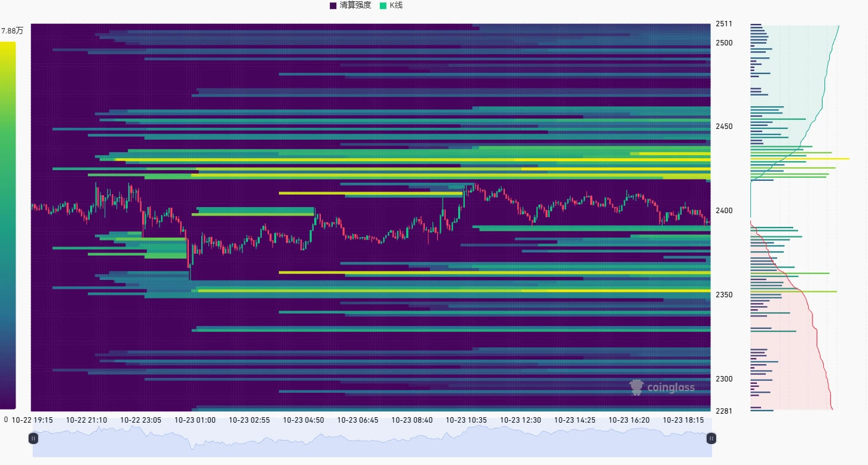This screenshot has width=868, height=465.
Task: Click the 2400 price axis label
Action: (724, 211)
